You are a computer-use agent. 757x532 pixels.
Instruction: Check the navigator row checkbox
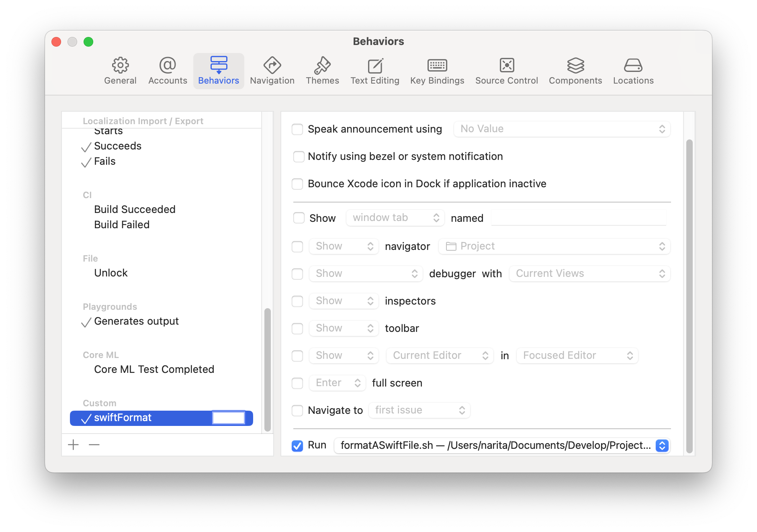click(297, 247)
